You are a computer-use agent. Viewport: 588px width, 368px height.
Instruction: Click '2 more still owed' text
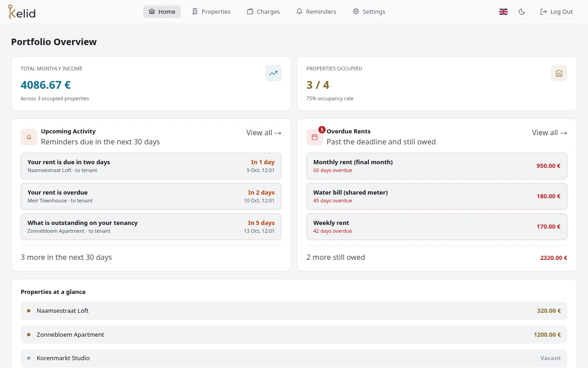[x=336, y=257]
